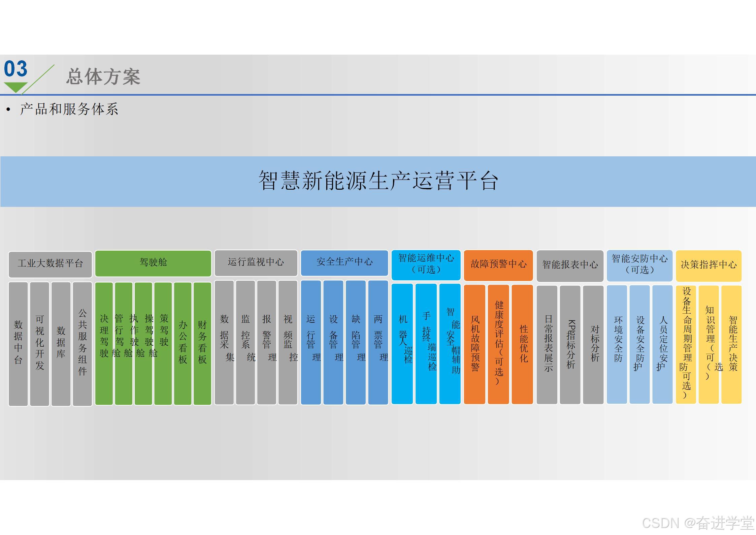Select the 运行监视中心 header
This screenshot has height=535, width=756.
click(x=256, y=262)
